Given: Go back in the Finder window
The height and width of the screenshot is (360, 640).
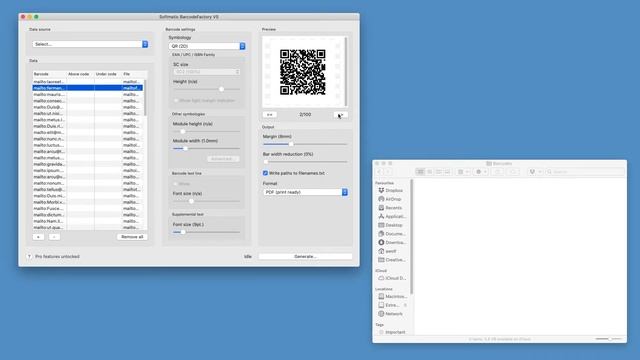Looking at the screenshot, I should pos(380,172).
